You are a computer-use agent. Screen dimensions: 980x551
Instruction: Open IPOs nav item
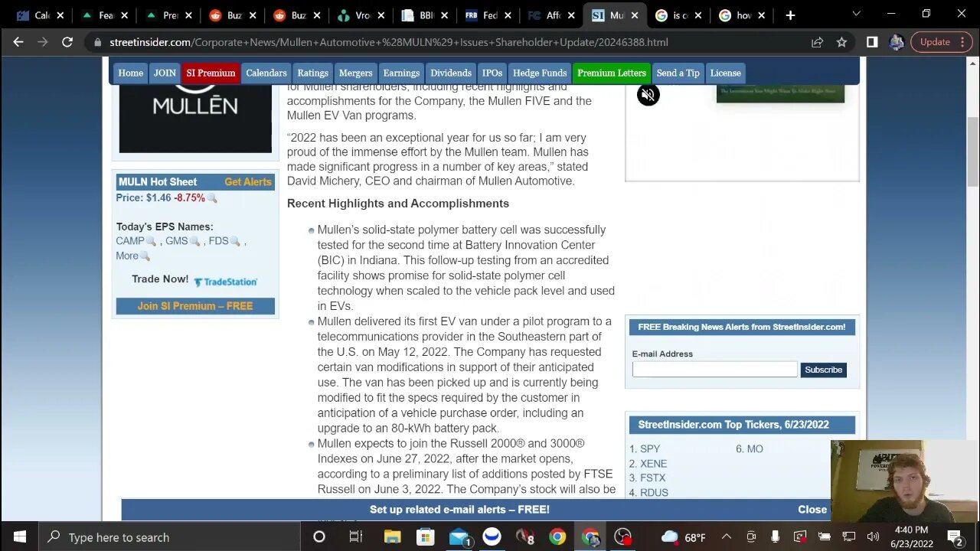[492, 73]
